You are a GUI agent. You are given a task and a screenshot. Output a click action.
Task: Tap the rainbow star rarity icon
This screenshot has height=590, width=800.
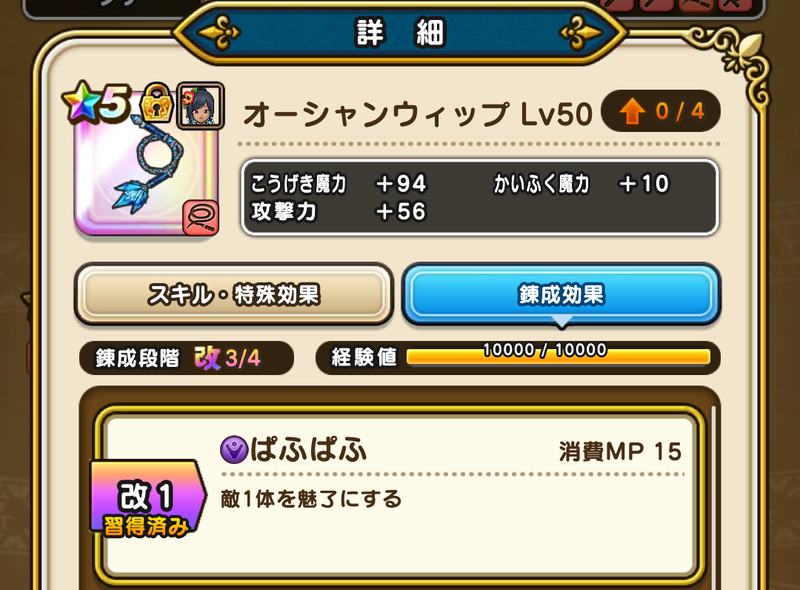click(81, 102)
